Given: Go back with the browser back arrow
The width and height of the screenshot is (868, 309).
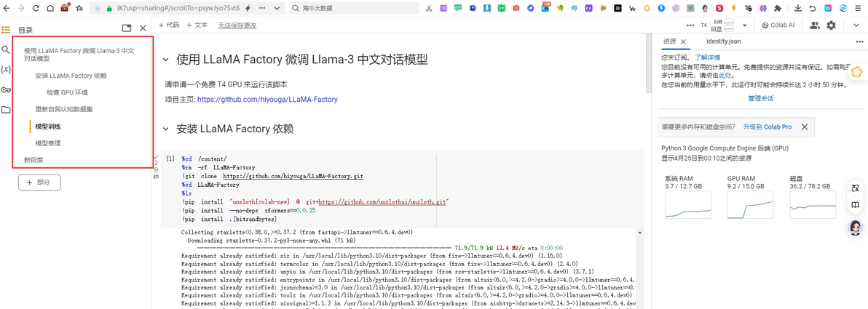Looking at the screenshot, I should (x=6, y=8).
